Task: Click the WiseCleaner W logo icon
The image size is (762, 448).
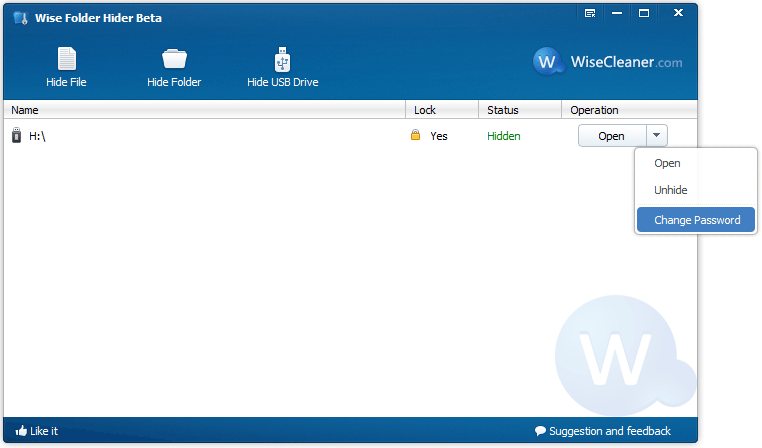Action: (547, 62)
